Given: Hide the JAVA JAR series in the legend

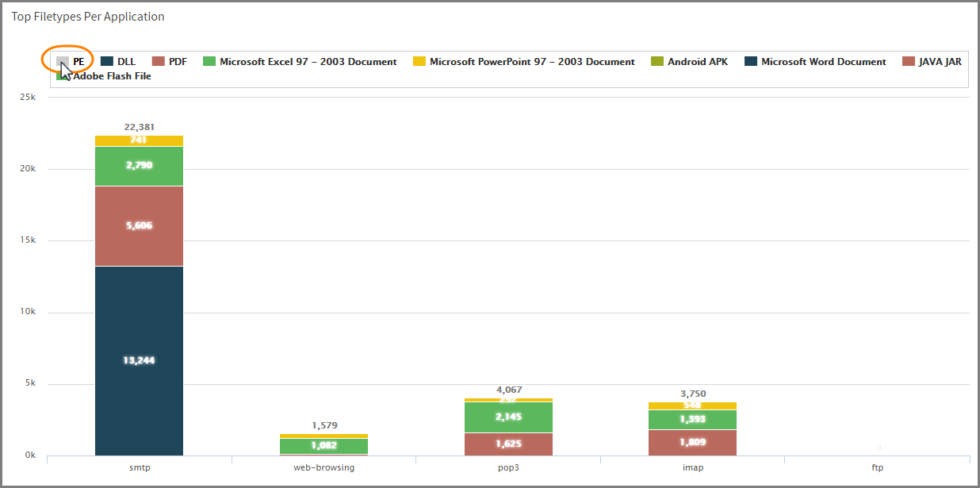Looking at the screenshot, I should click(x=939, y=61).
